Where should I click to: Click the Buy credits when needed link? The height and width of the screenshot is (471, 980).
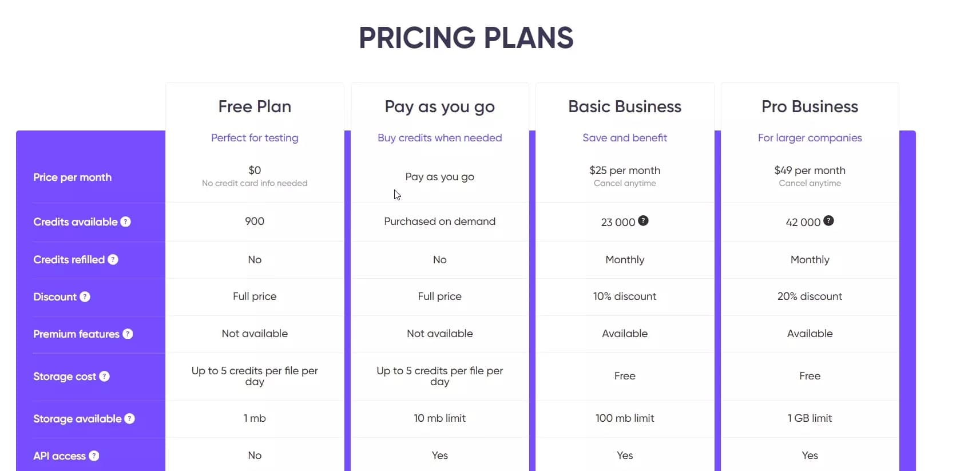pos(439,138)
